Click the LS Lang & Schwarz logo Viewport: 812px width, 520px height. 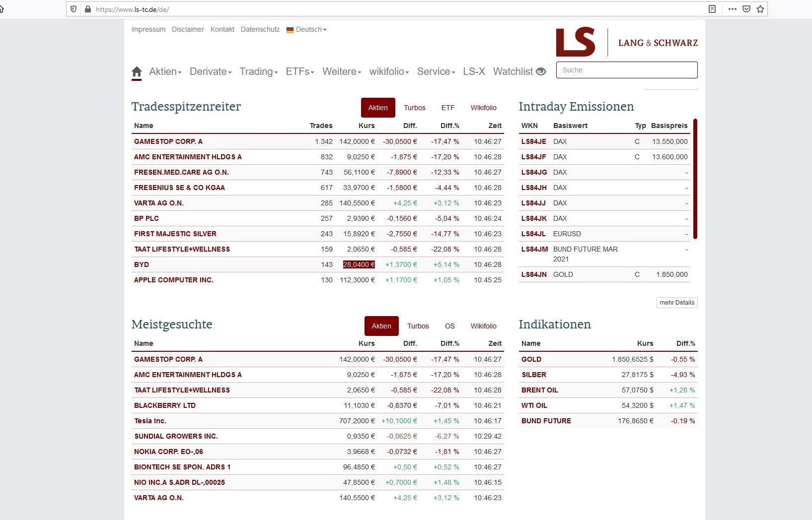click(627, 42)
